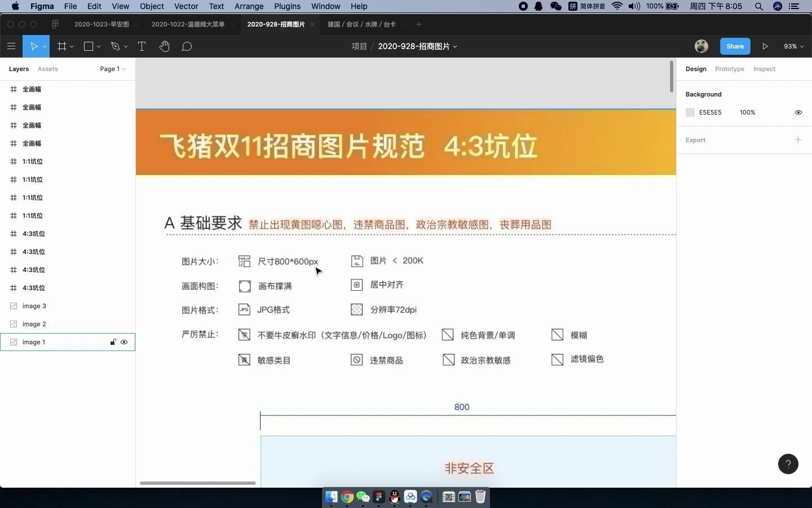812x508 pixels.
Task: Click the canvas horizontal scrollbar
Action: click(197, 483)
